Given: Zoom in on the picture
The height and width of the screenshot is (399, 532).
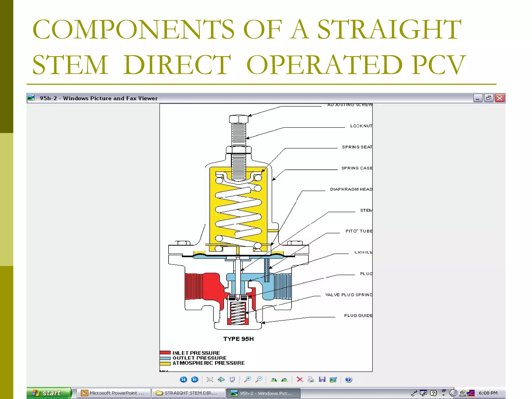Looking at the screenshot, I should 247,380.
